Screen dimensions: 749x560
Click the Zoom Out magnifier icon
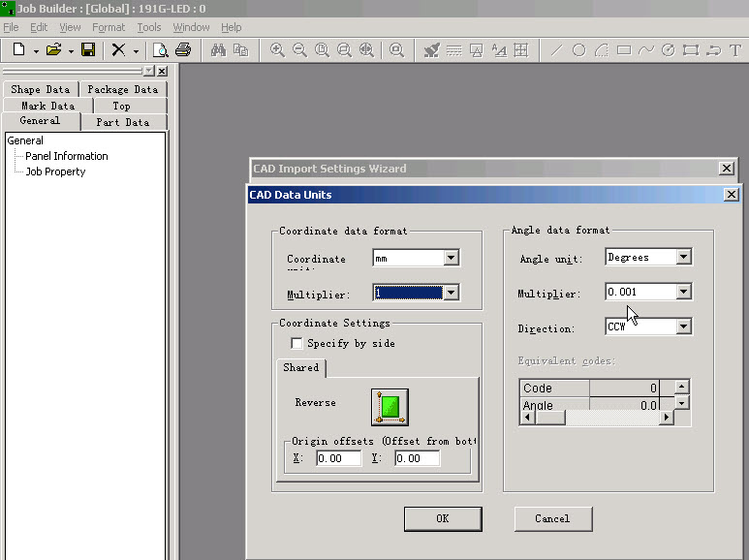(299, 49)
